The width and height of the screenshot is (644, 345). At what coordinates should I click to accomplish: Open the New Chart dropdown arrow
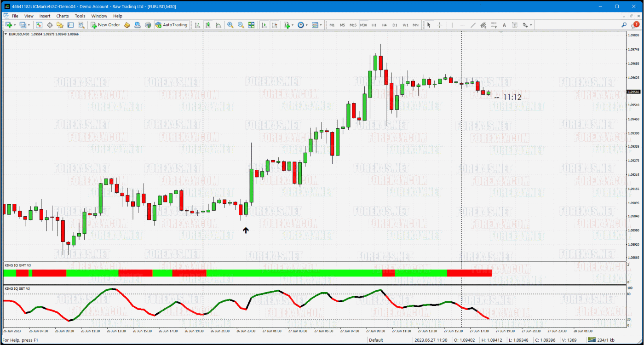(x=14, y=25)
